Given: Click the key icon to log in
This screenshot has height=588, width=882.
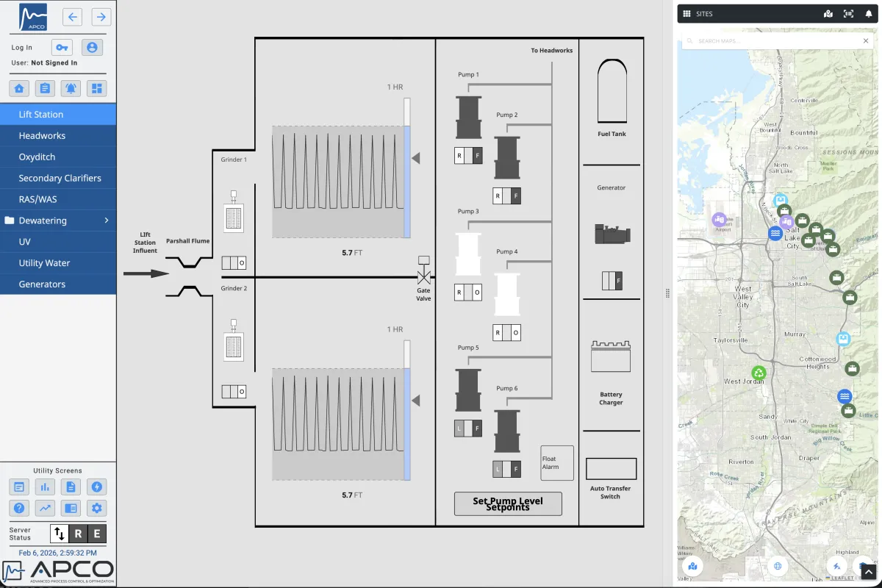Looking at the screenshot, I should coord(62,47).
